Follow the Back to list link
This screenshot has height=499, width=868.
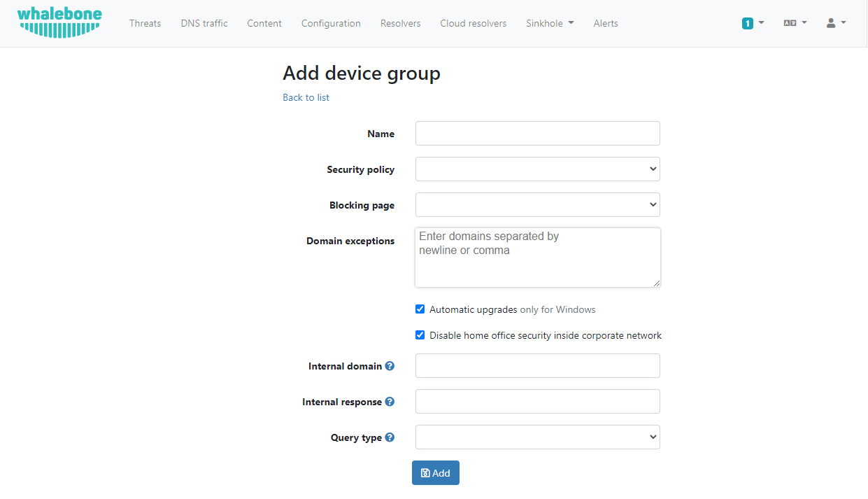[306, 97]
